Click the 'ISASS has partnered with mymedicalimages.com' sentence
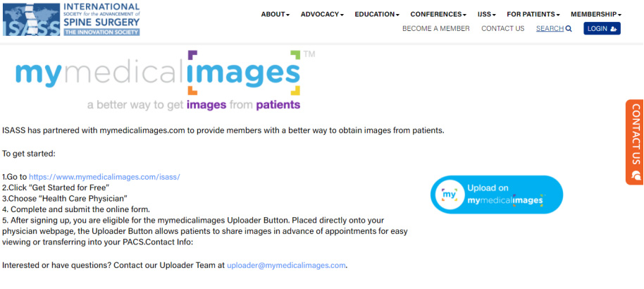Screen dimensions: 644x289 [x=223, y=131]
